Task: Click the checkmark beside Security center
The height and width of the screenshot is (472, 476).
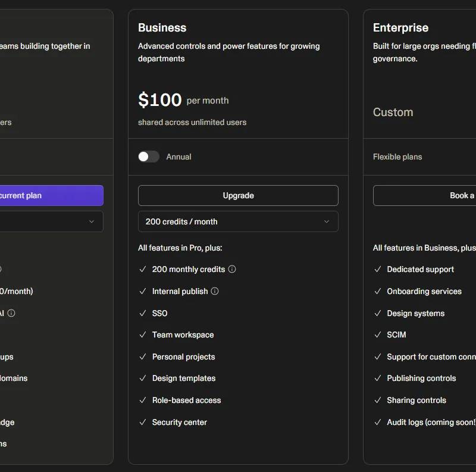Action: coord(143,422)
